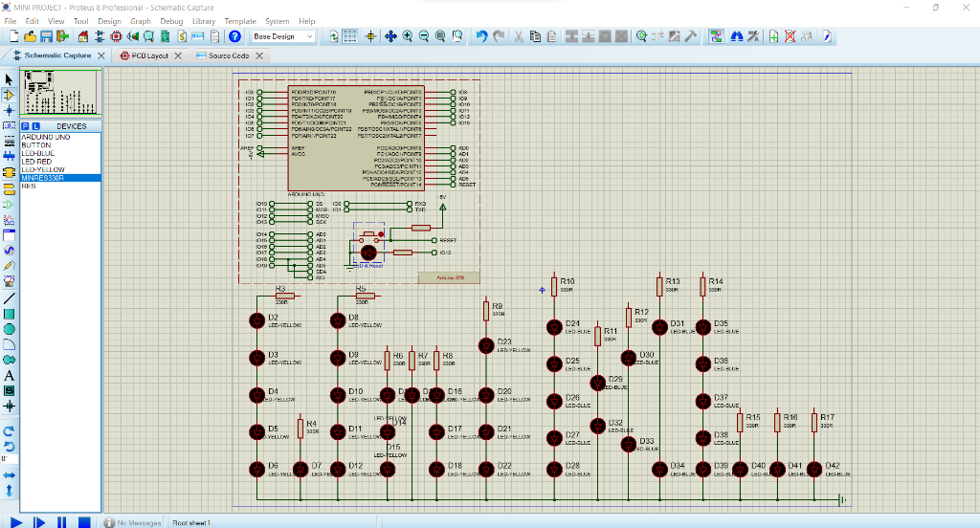The image size is (980, 528).
Task: Flip vertically with the Y-mirror arrow
Action: (9, 491)
